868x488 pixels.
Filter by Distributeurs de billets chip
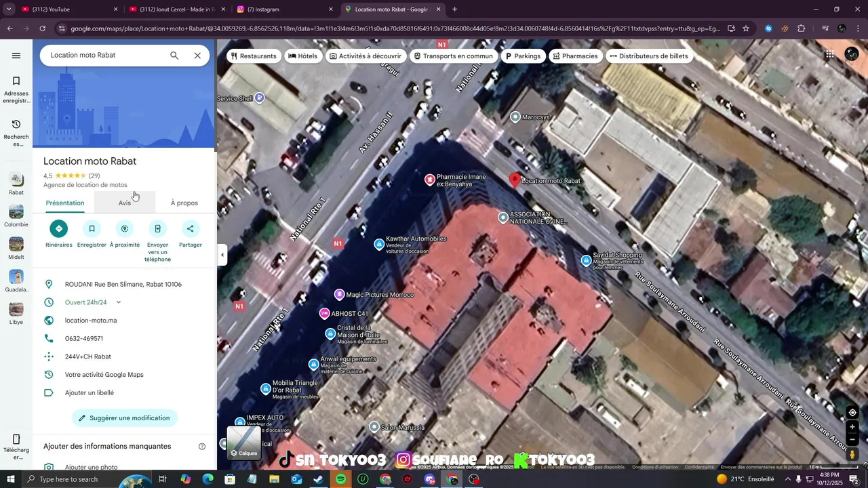click(x=649, y=56)
